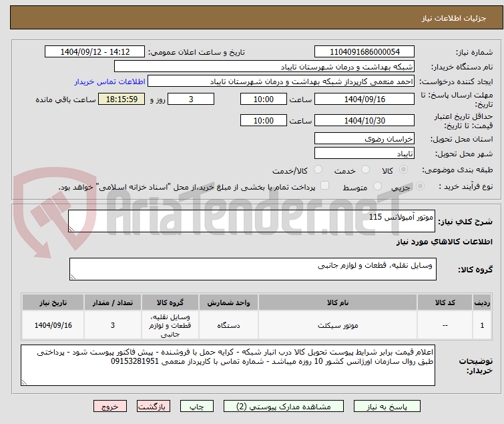The width and height of the screenshot is (504, 424).
Task: Click the تاریخ نیاز column header
Action: click(53, 302)
